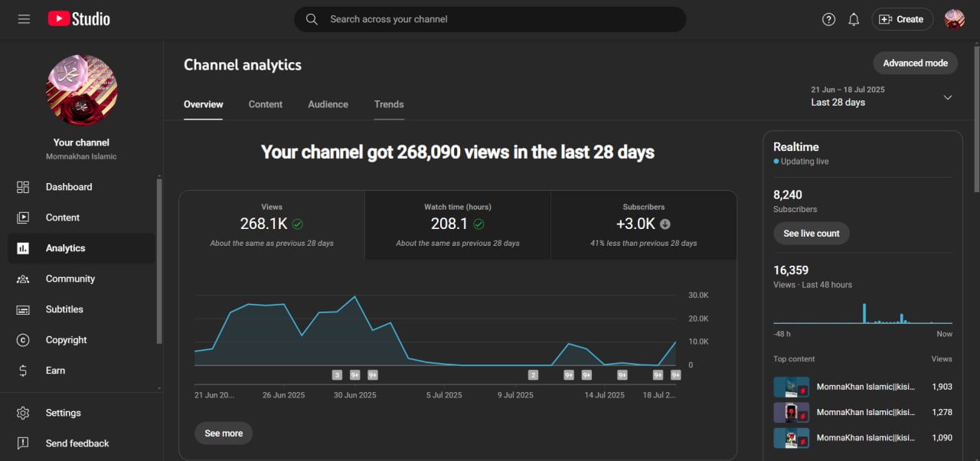
Task: Click the Earn dollar sign icon
Action: pyautogui.click(x=23, y=371)
